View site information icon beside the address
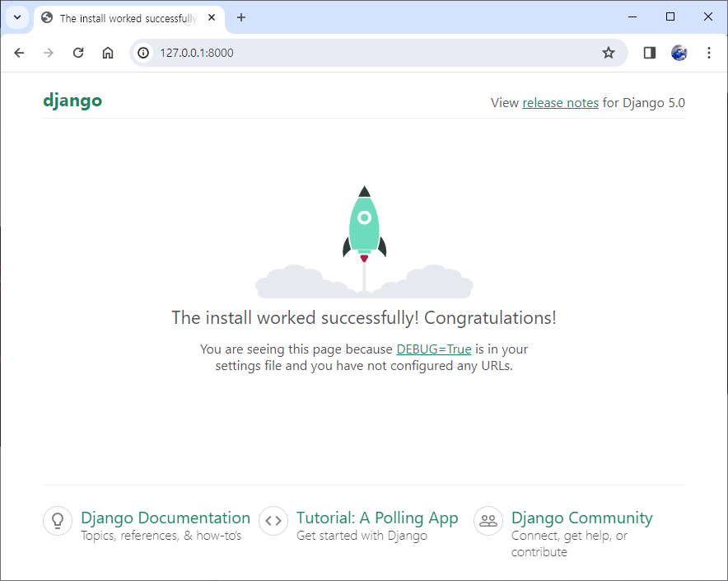Viewport: 728px width, 581px height. (x=143, y=53)
